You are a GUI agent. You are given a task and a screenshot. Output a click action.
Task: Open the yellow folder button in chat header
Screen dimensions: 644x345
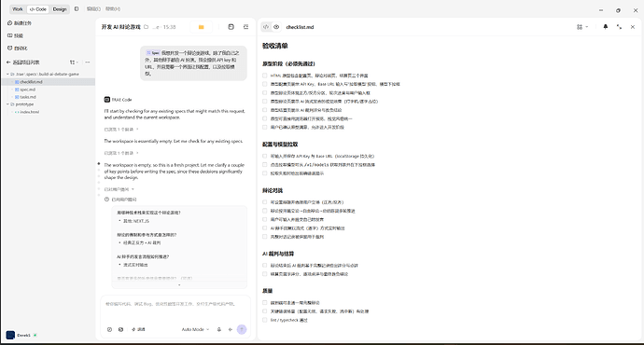pyautogui.click(x=202, y=27)
